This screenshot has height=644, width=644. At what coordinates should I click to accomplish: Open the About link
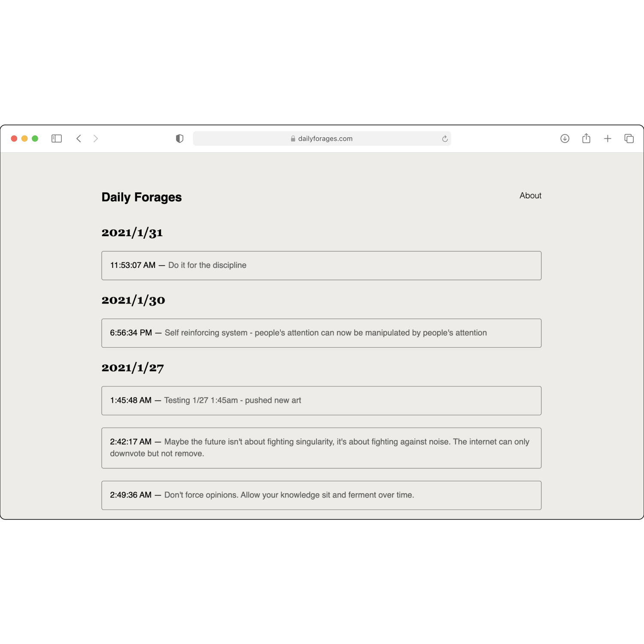coord(530,195)
